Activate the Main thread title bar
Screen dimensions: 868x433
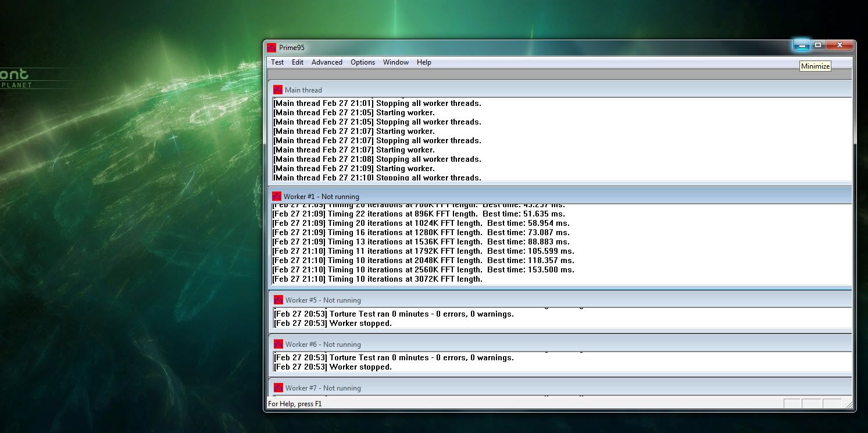tap(560, 90)
